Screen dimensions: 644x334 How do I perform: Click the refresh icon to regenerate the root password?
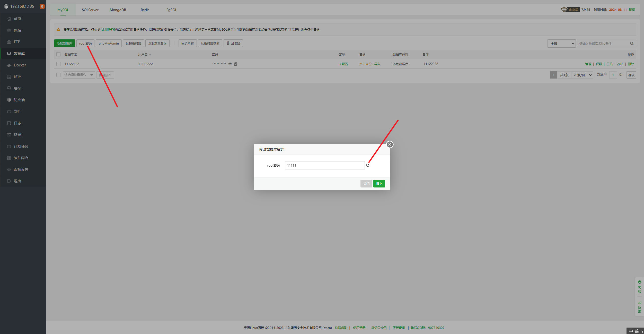(x=368, y=165)
